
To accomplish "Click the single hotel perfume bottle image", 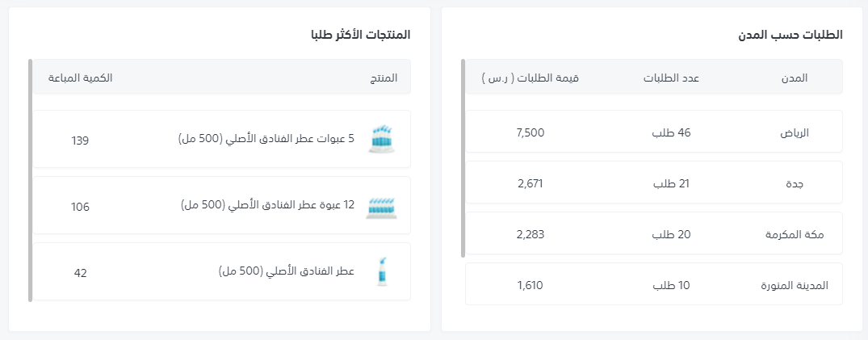I will point(382,272).
